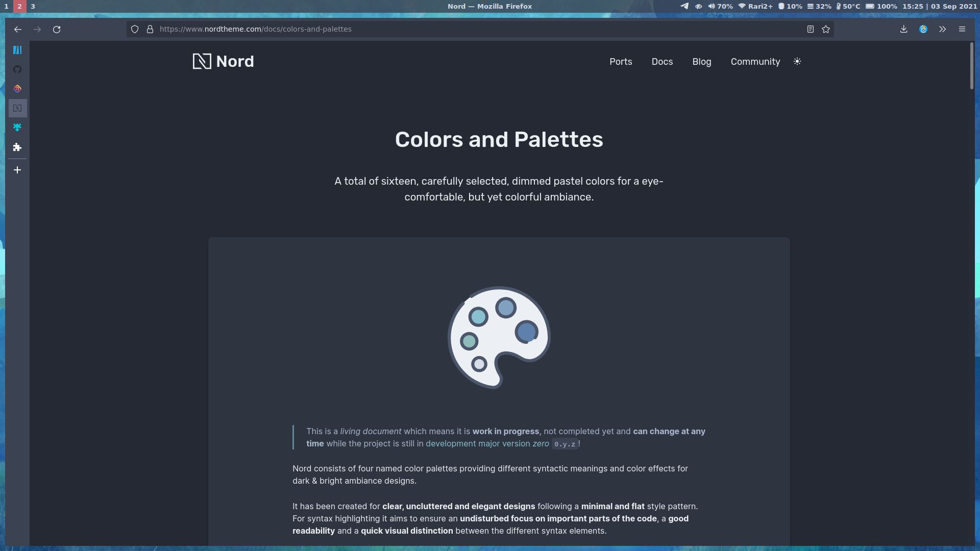This screenshot has width=980, height=551.
Task: Select the topmost blue tab icon in sidebar
Action: (x=17, y=50)
